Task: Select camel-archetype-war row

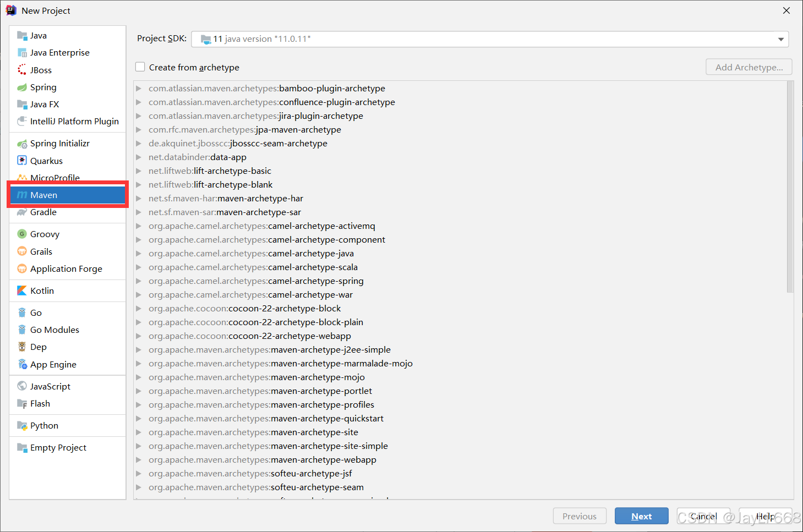Action: (250, 295)
